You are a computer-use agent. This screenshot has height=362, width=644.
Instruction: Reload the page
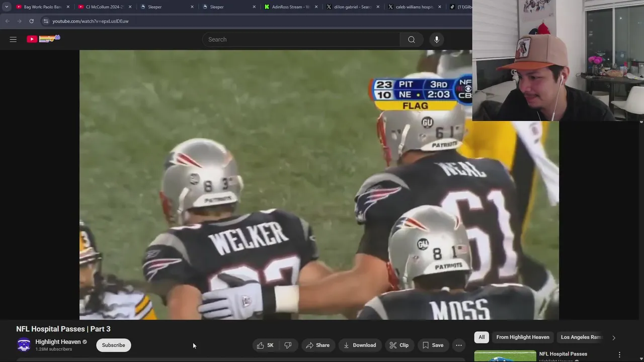[31, 21]
